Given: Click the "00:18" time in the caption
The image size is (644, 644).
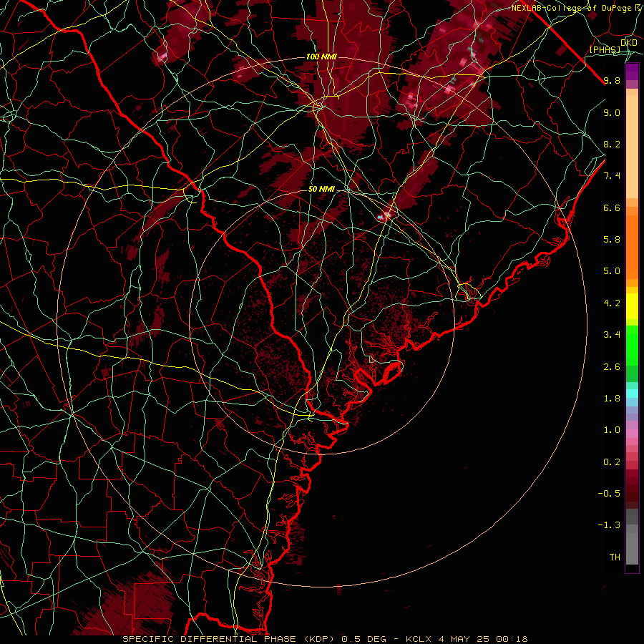Looking at the screenshot, I should [512, 639].
